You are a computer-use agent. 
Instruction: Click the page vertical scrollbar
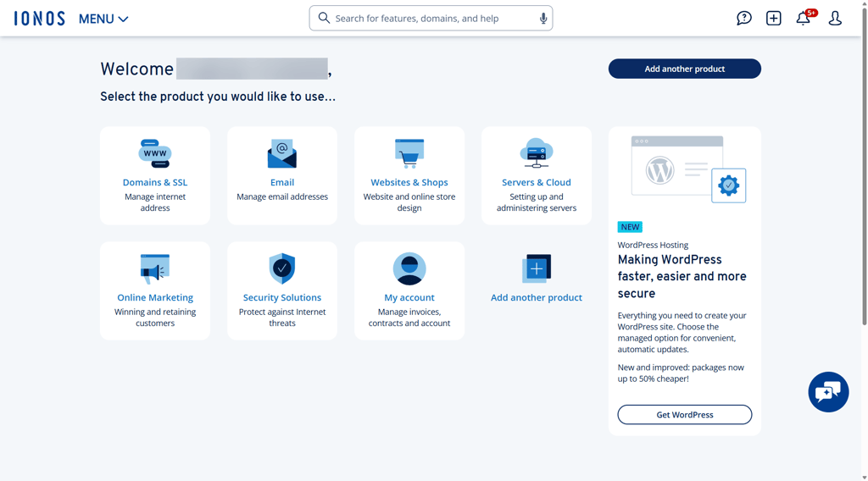coord(864,167)
